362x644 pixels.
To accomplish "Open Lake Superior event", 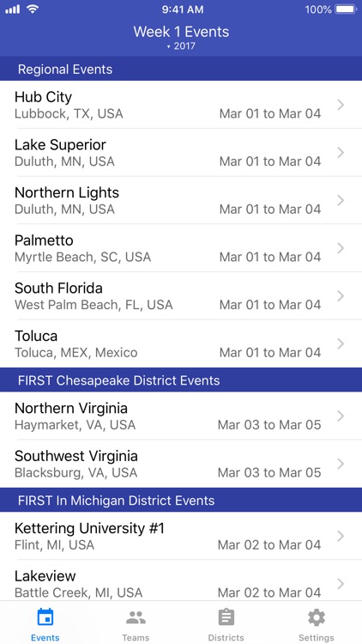I will (181, 153).
